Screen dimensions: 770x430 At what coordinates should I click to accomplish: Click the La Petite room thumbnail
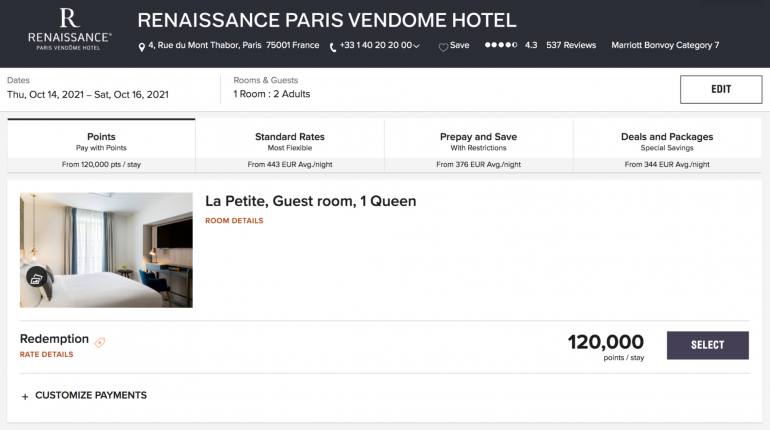click(x=106, y=250)
